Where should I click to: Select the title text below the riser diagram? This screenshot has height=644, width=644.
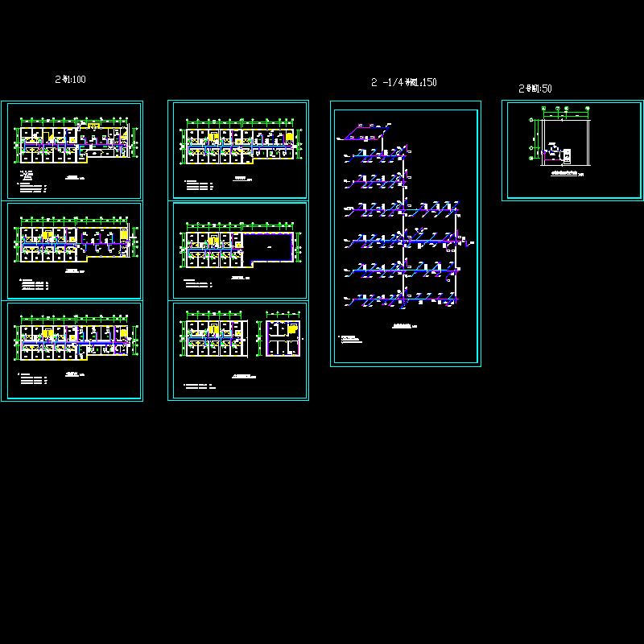click(x=402, y=325)
